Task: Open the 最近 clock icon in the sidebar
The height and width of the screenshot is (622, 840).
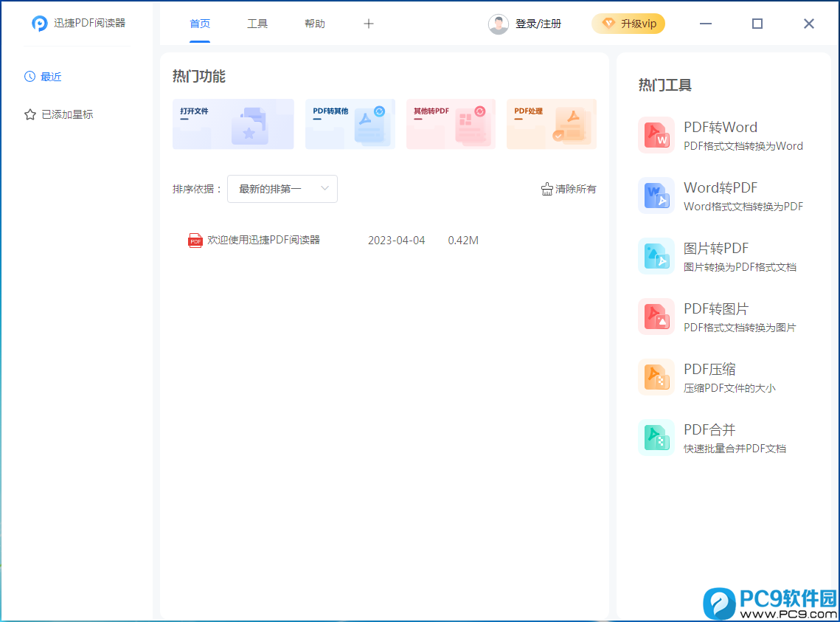Action: tap(30, 77)
